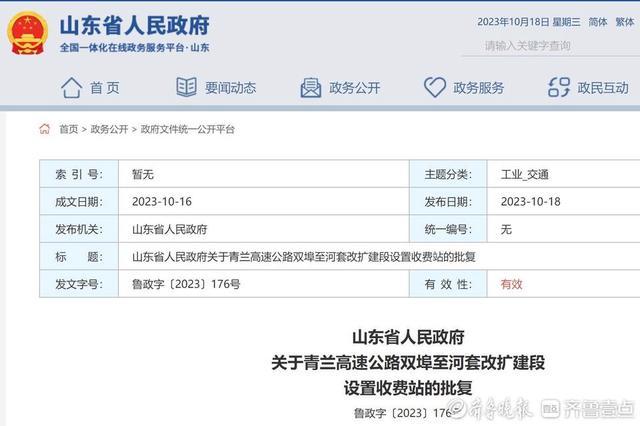Click the heading line 设置收费站的批复
This screenshot has height=426, width=640.
pos(408,388)
